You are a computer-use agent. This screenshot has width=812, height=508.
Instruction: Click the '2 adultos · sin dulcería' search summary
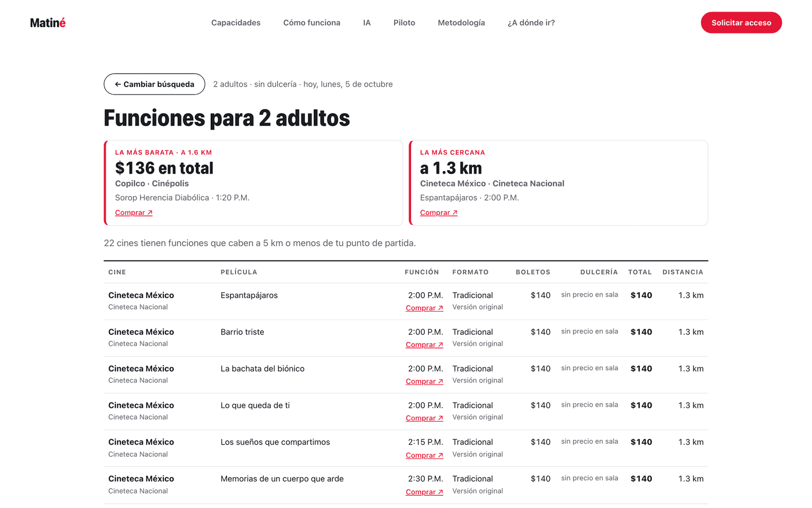303,84
